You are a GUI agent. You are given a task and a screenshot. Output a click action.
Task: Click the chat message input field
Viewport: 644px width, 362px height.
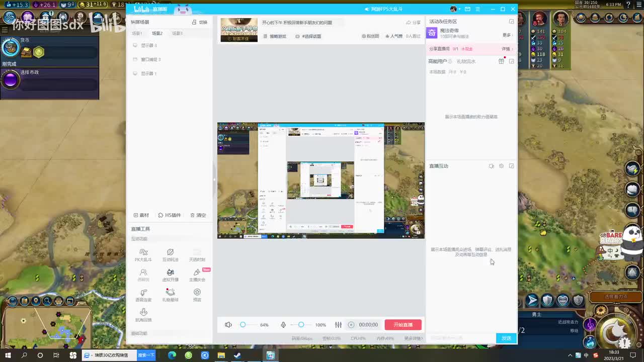pyautogui.click(x=461, y=338)
